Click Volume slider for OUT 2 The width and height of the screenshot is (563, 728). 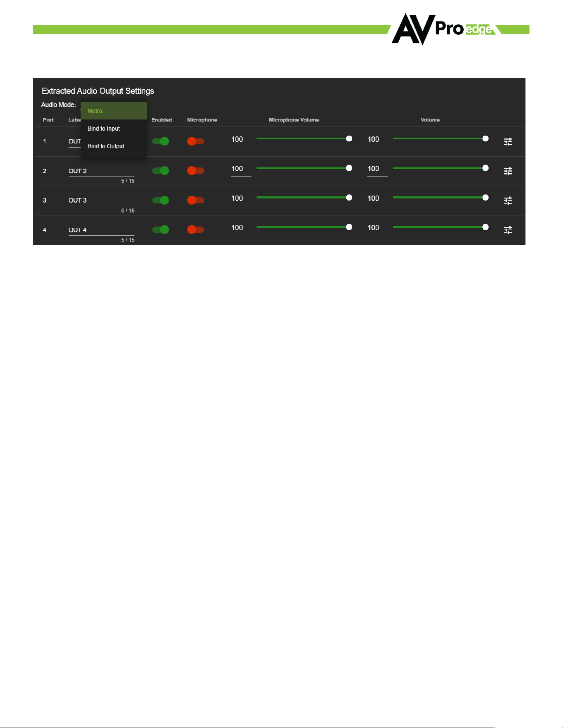441,168
